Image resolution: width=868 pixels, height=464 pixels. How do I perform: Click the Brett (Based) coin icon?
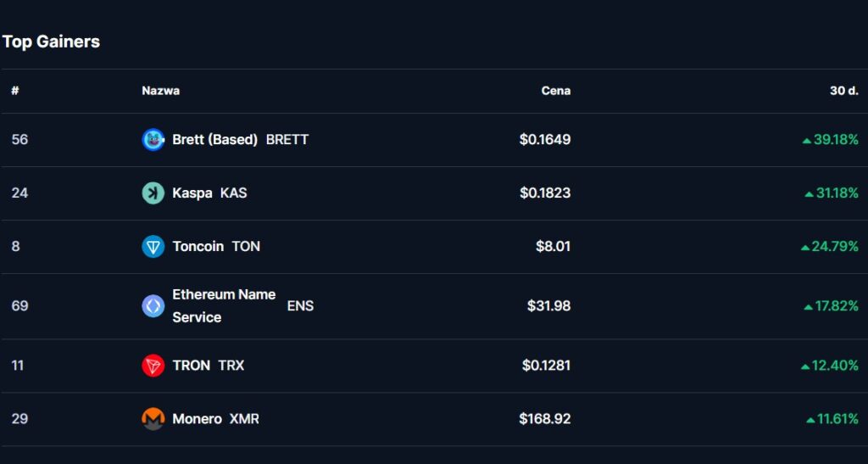(153, 139)
